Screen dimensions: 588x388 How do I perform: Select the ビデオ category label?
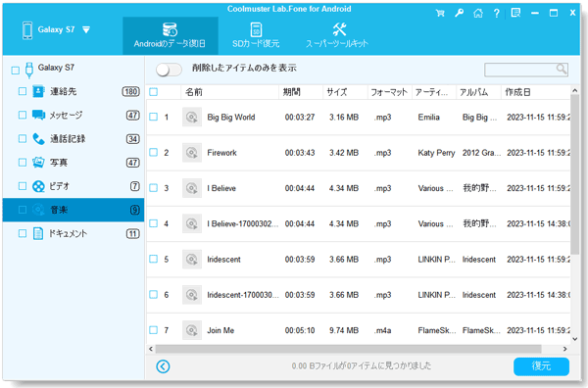(60, 186)
